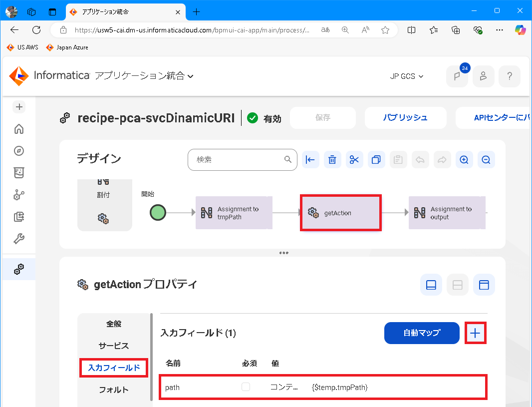This screenshot has height=407, width=532.
Task: Add page to favorites star icon
Action: coord(385,30)
